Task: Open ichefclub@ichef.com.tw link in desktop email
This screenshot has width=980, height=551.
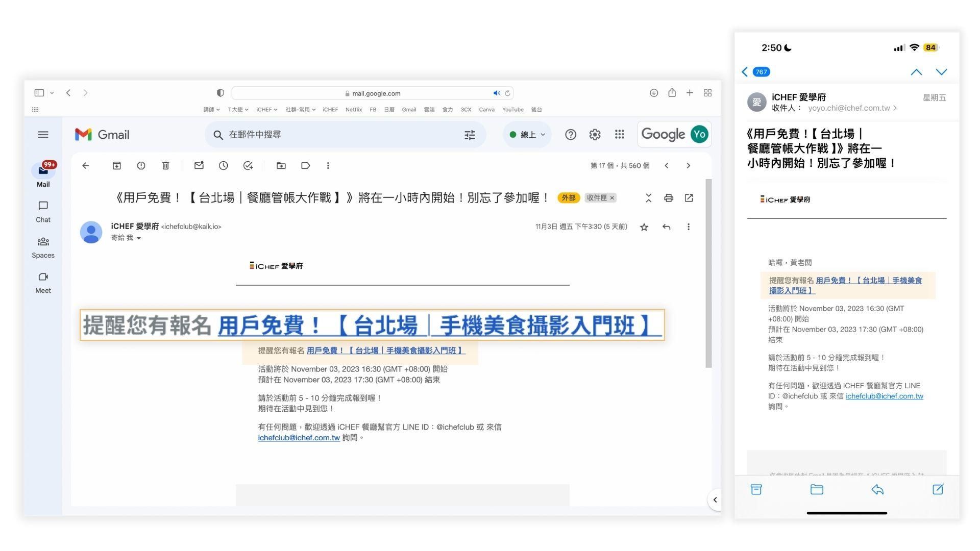Action: point(299,438)
